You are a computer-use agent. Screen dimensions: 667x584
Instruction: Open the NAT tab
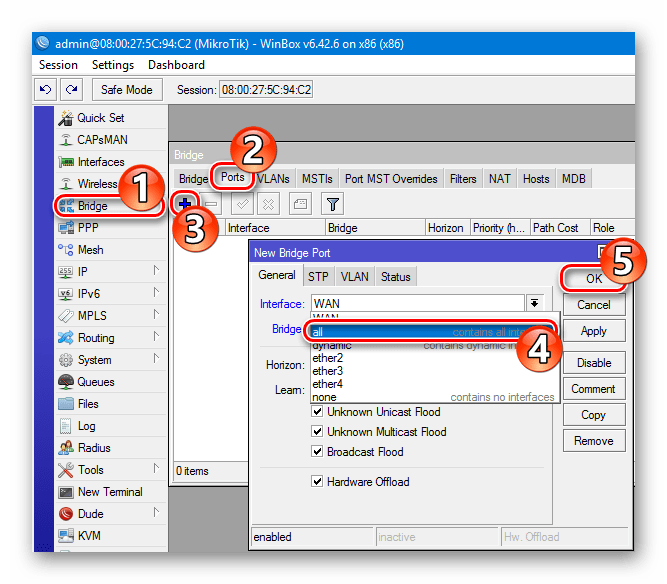pyautogui.click(x=499, y=179)
